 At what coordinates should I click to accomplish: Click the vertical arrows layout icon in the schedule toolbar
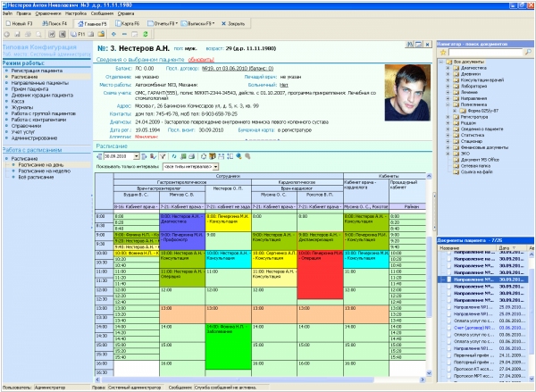(x=230, y=156)
